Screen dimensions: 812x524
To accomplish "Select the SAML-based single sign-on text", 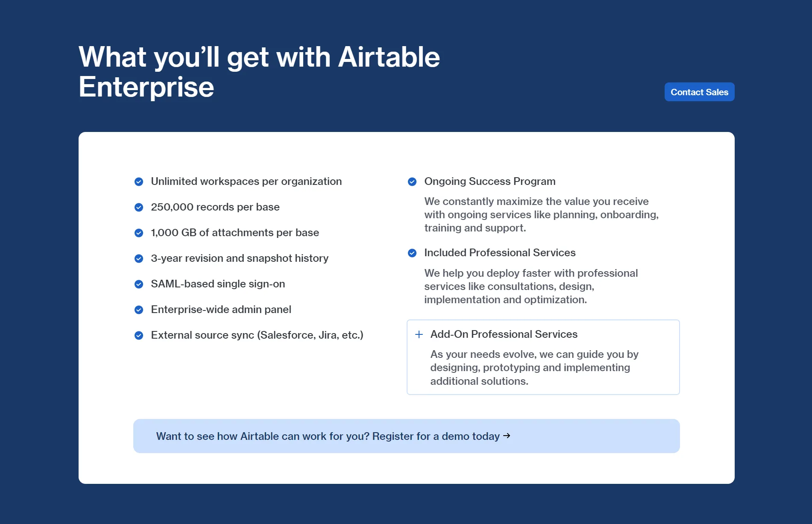I will [x=218, y=284].
